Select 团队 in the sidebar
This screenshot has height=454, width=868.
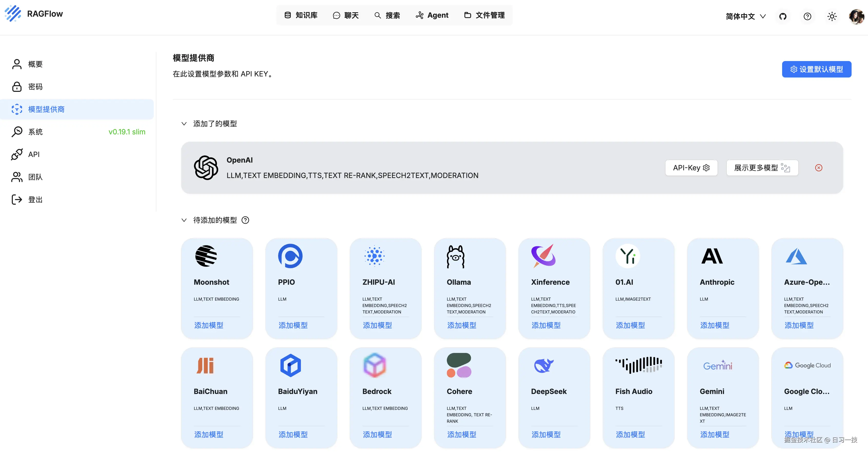click(35, 177)
